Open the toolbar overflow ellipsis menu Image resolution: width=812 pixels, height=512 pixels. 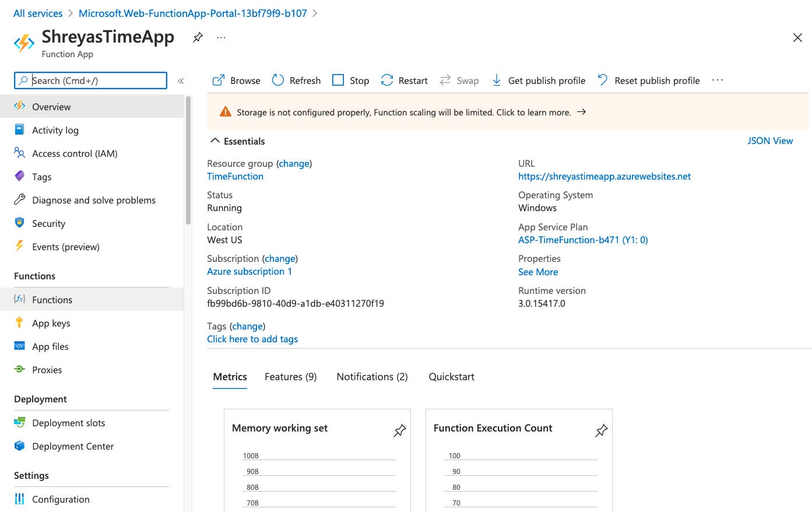(718, 80)
